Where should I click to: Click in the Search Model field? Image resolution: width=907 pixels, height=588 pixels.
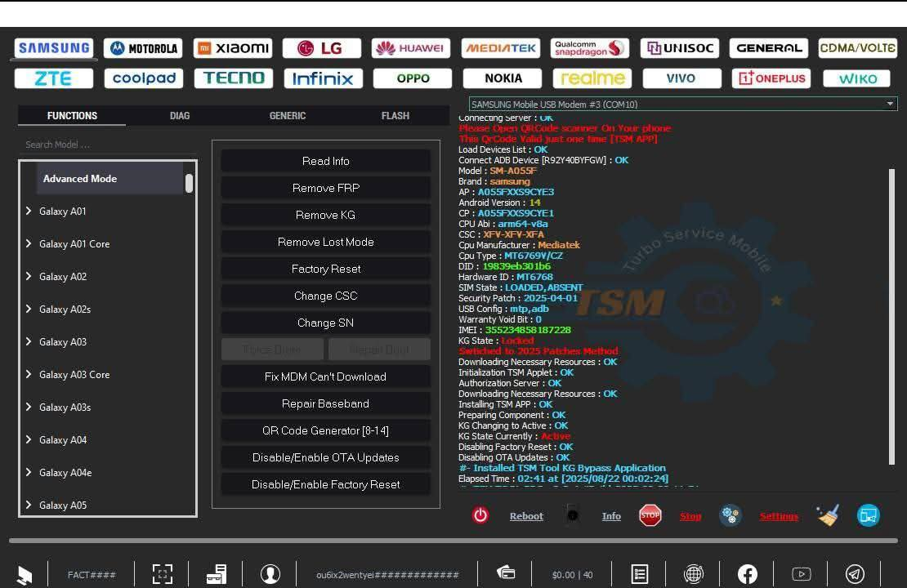[x=108, y=145]
